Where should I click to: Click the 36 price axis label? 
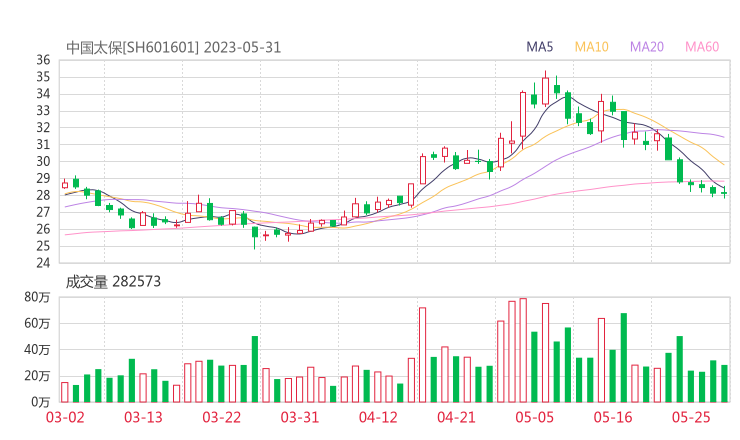coord(43,60)
